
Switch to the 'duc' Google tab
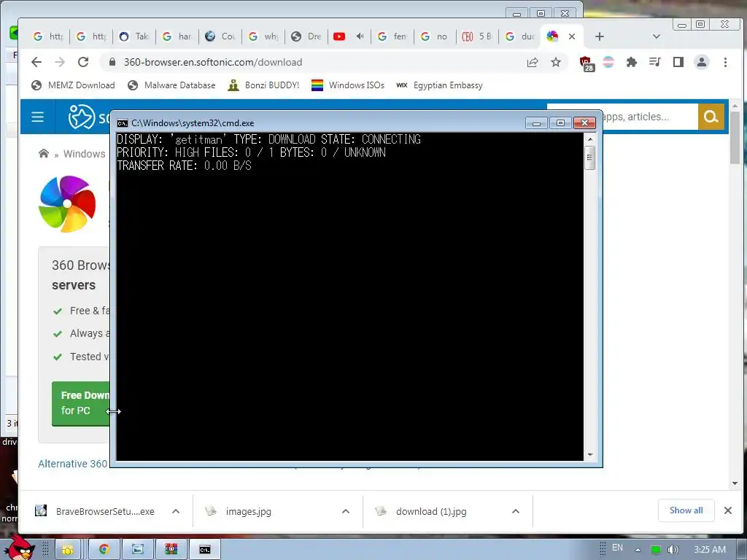[x=519, y=36]
